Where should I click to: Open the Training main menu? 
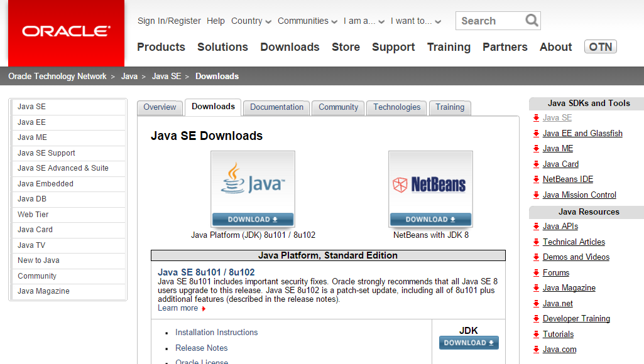449,47
